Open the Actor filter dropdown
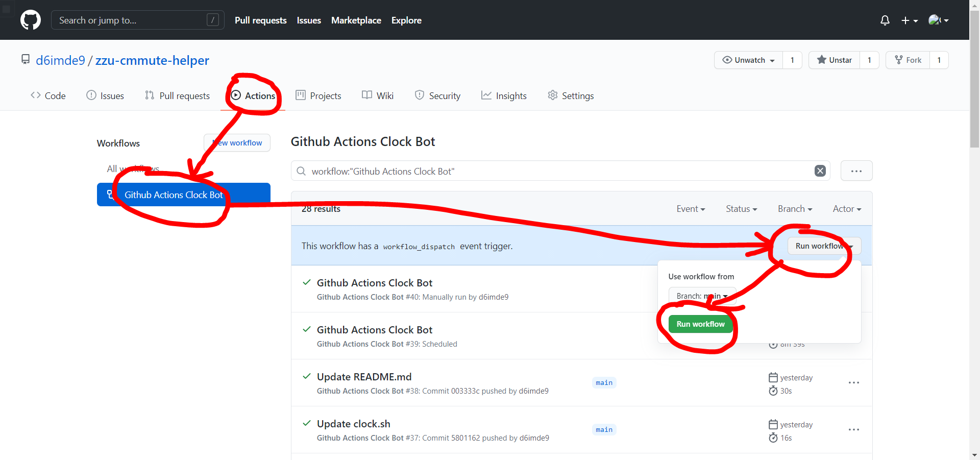This screenshot has height=460, width=980. (x=847, y=209)
